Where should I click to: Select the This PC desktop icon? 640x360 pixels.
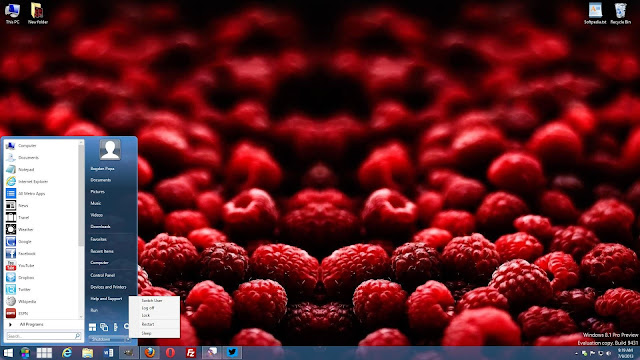tap(12, 13)
